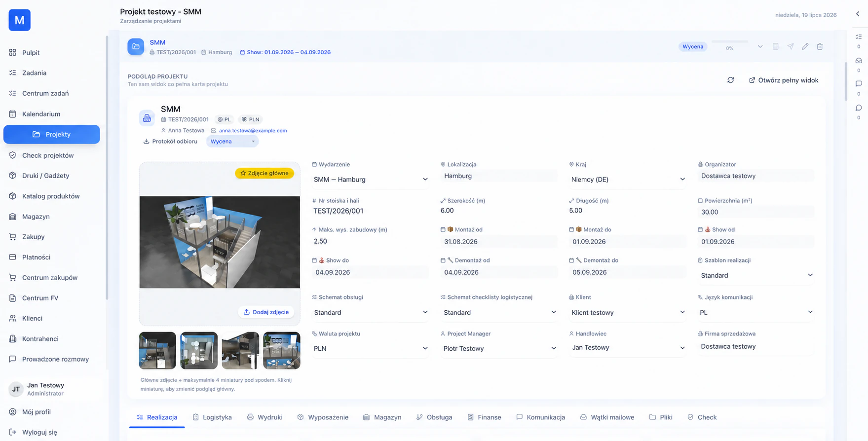The height and width of the screenshot is (441, 868).
Task: Click the building icon next to SMM title
Action: 147,118
